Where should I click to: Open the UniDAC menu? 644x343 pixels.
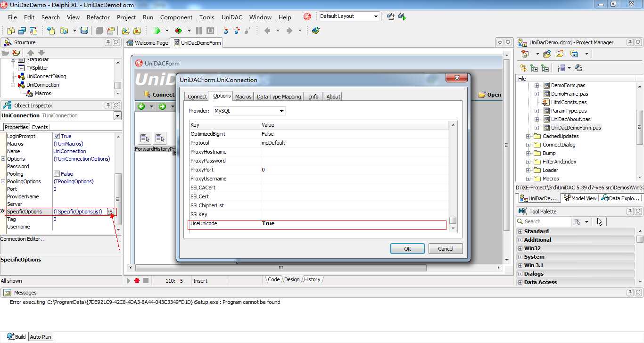click(x=232, y=17)
